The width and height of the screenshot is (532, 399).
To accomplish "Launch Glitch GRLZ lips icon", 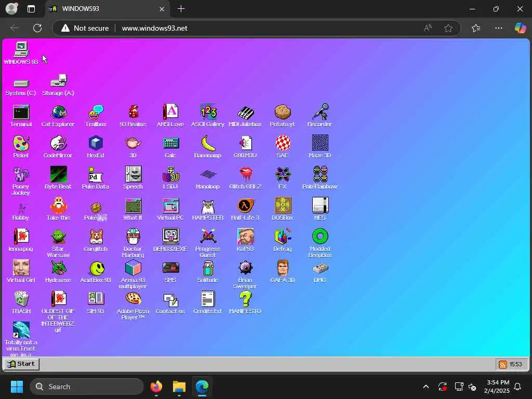I will (245, 178).
